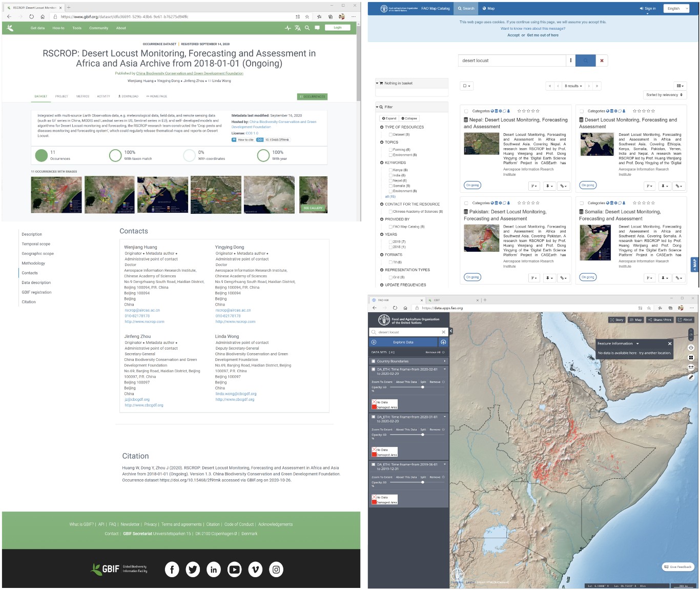Expand the 8 results pagination dropdown
This screenshot has height=590, width=700.
[573, 86]
